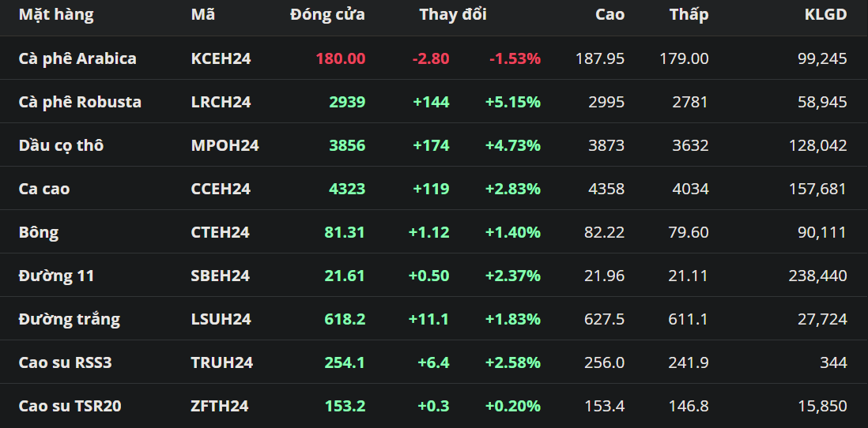Open the Cà phê Arabica row
Image resolution: width=868 pixels, height=428 pixels.
click(x=77, y=58)
